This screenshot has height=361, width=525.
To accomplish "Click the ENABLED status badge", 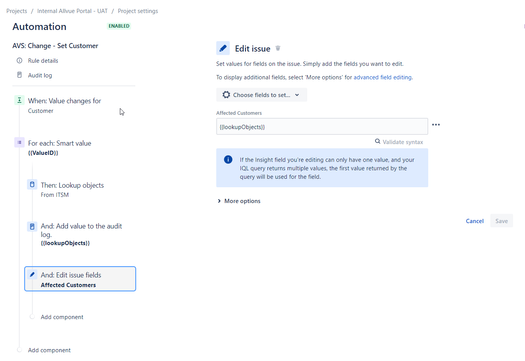I will click(x=119, y=26).
